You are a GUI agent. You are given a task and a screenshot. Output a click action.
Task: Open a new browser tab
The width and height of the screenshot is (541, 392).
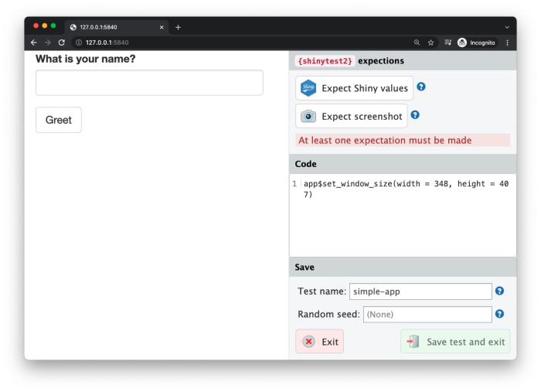pos(178,27)
